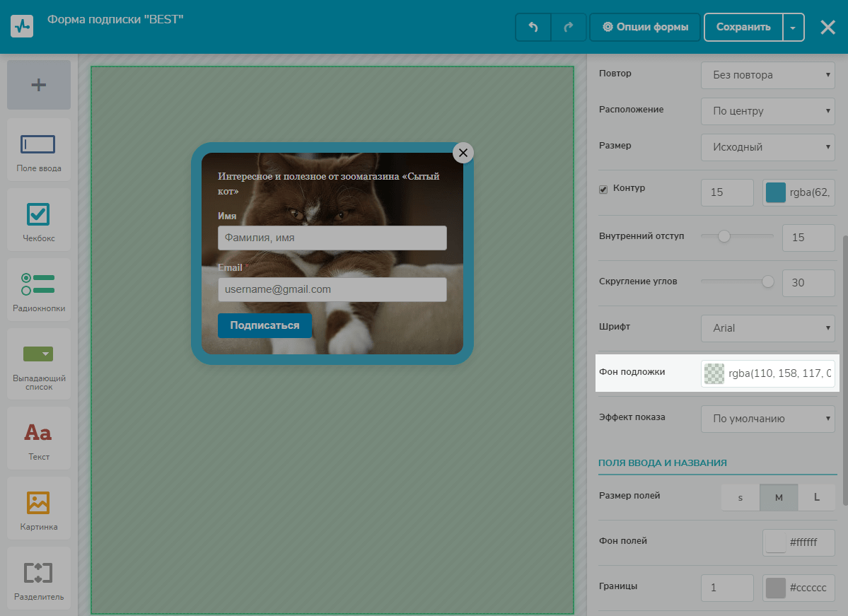Set field size to S
Screen dimensions: 848x616
[x=740, y=497]
